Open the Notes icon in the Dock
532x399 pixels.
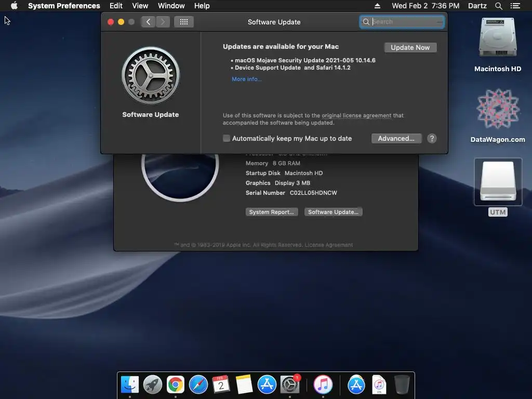(x=244, y=385)
